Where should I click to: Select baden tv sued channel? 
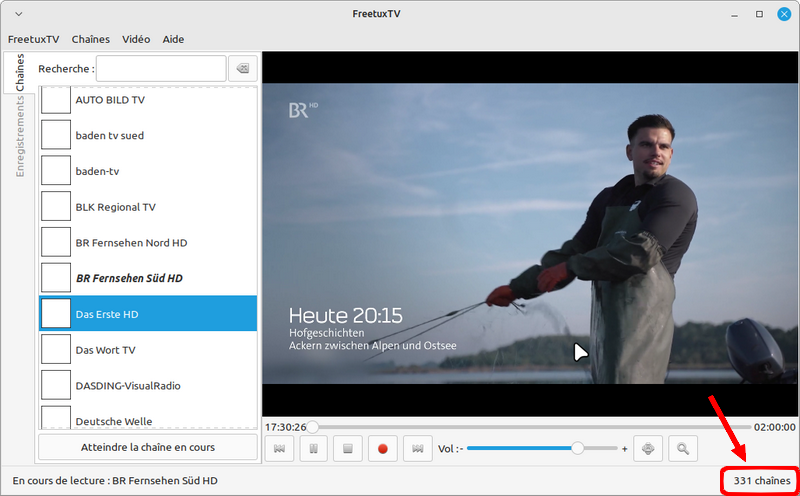pos(148,136)
